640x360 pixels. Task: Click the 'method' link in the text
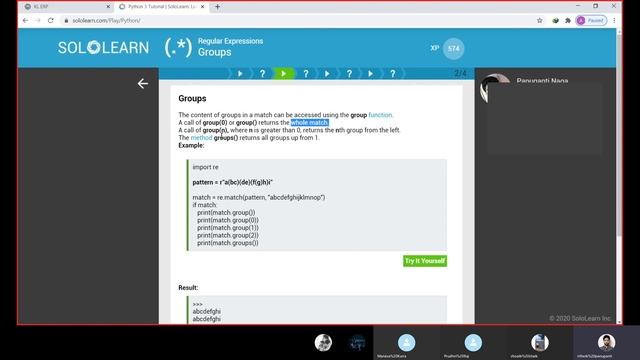201,138
